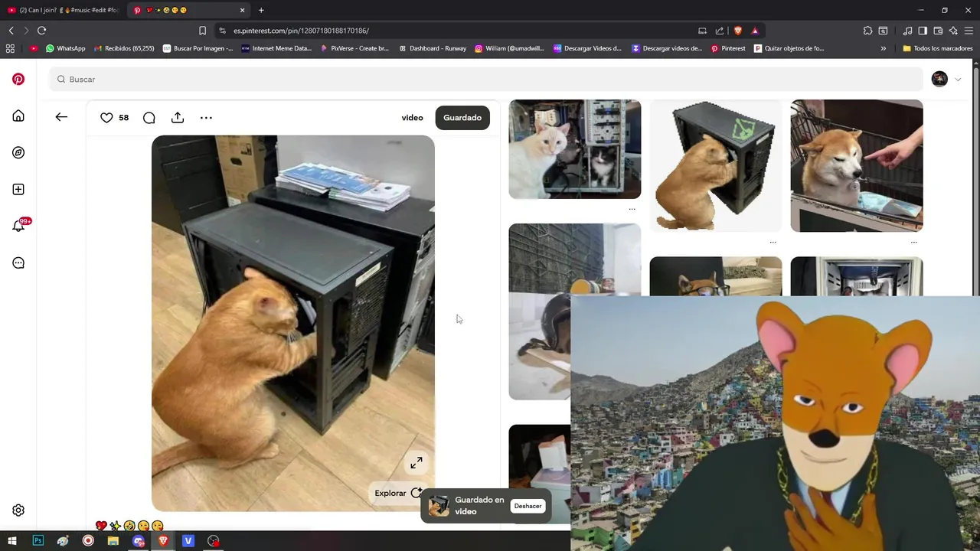
Task: Click the Brave Rewards triangle icon
Action: (755, 31)
